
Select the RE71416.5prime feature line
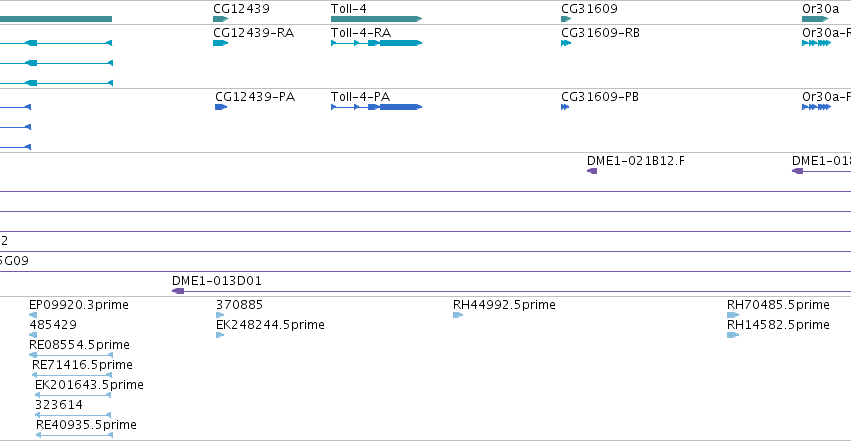[72, 375]
